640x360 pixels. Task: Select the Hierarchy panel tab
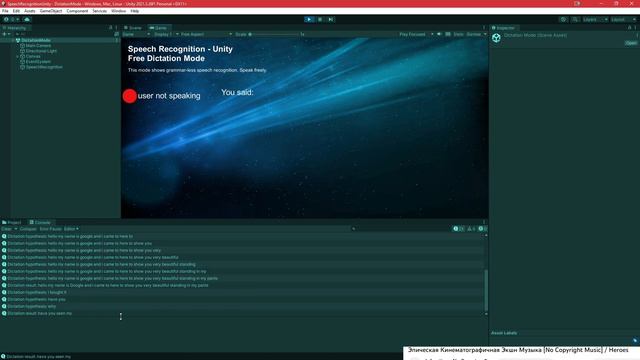[15, 28]
